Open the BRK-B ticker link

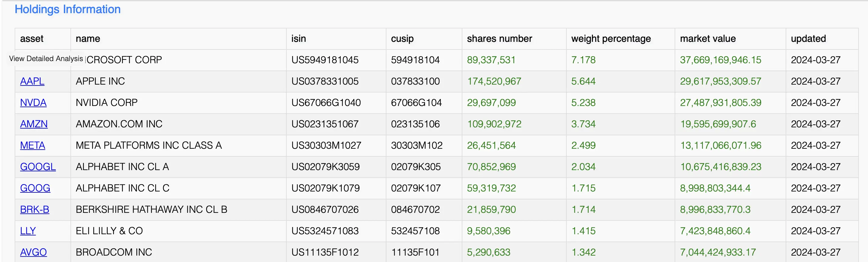pyautogui.click(x=34, y=209)
